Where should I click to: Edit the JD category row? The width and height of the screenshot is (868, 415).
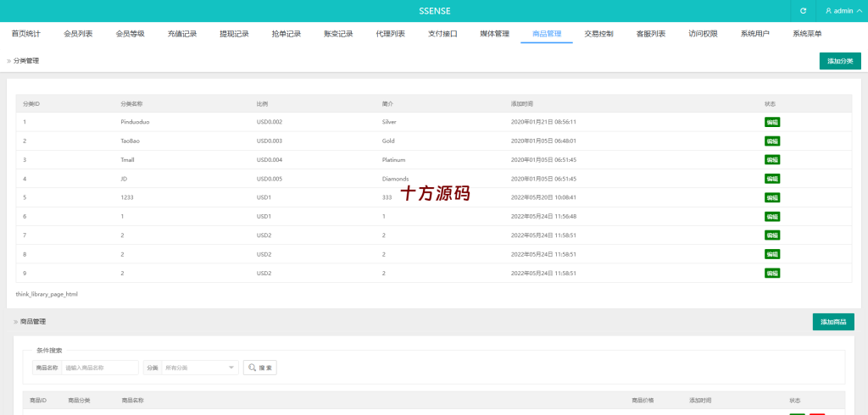(772, 179)
